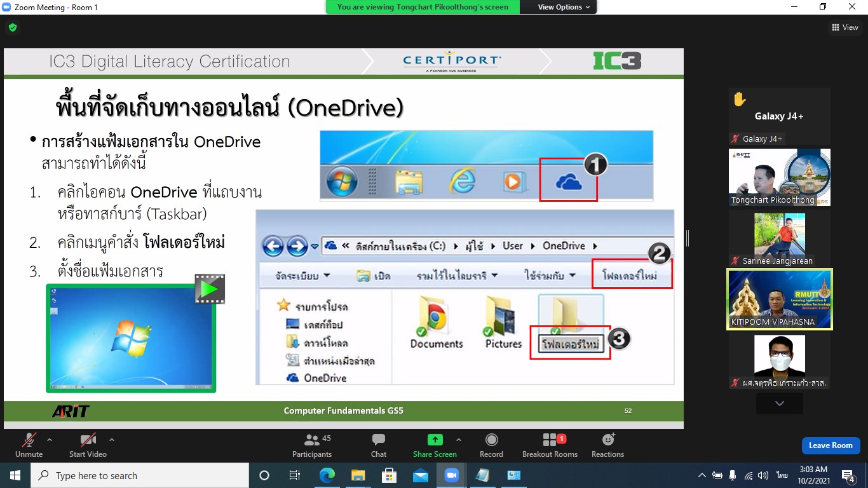This screenshot has height=488, width=868.
Task: Select Sarinee Jangjarean's video tile
Action: click(779, 238)
